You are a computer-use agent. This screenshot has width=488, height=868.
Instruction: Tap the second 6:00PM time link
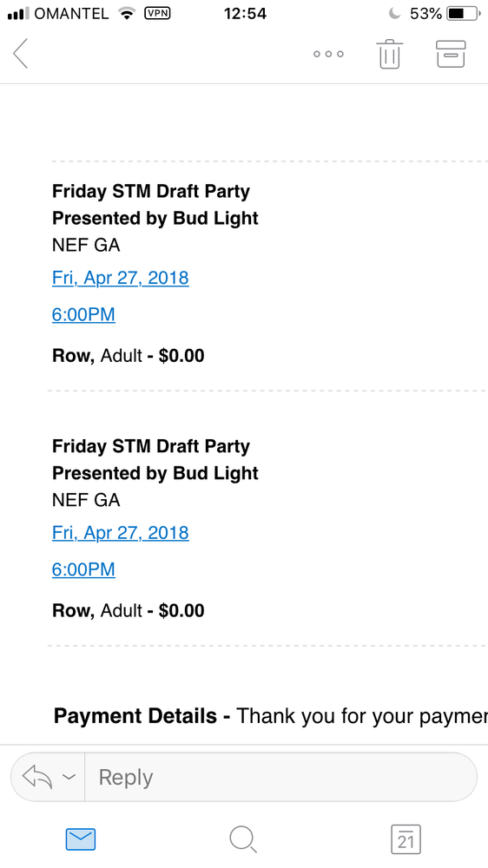point(83,569)
